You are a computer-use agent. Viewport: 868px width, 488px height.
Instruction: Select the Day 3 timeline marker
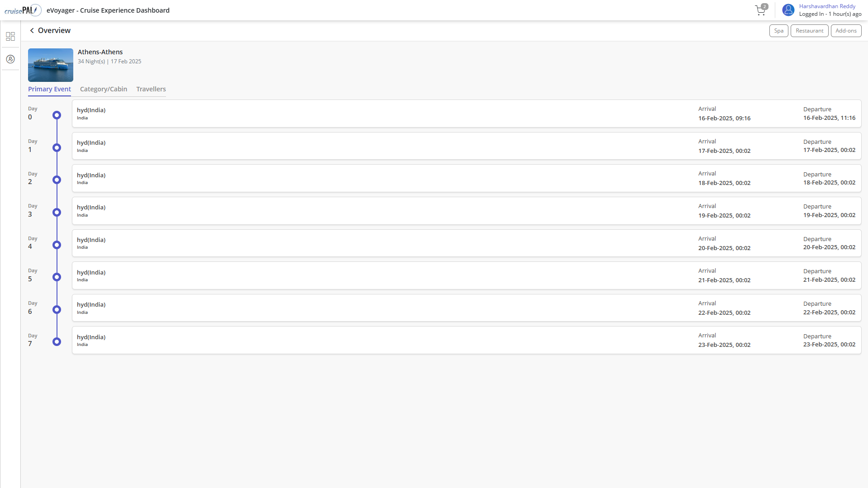[x=57, y=212]
